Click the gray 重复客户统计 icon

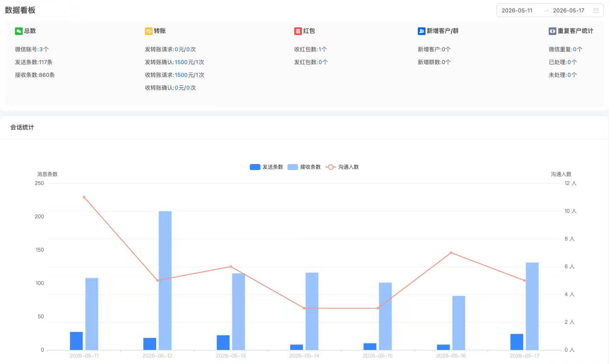click(552, 31)
